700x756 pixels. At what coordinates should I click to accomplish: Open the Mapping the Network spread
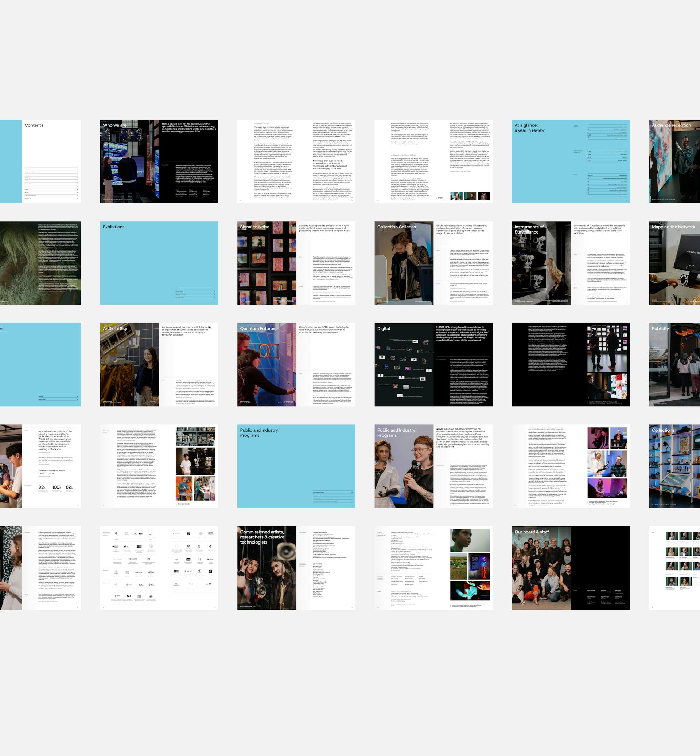point(674,263)
